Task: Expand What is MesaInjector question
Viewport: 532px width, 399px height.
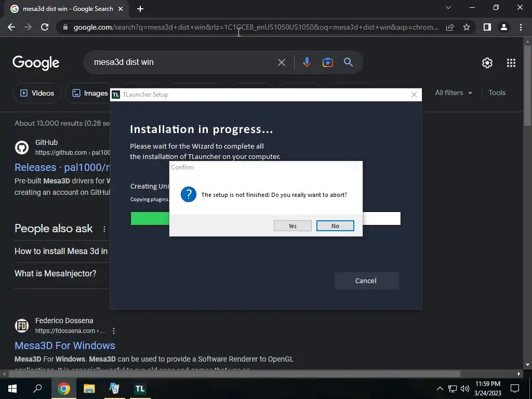Action: (62, 273)
